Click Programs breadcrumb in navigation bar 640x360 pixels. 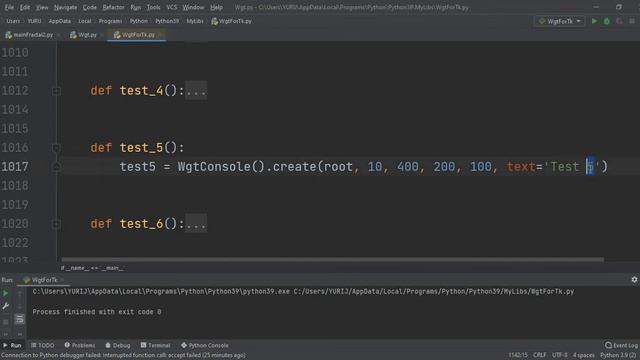tap(110, 21)
